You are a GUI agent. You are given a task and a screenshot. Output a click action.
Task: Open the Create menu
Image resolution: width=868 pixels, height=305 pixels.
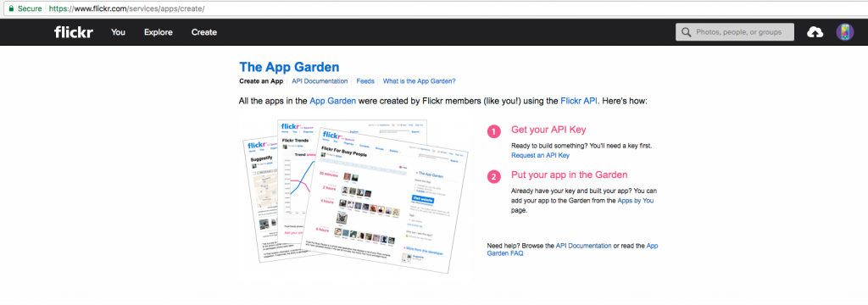(204, 32)
